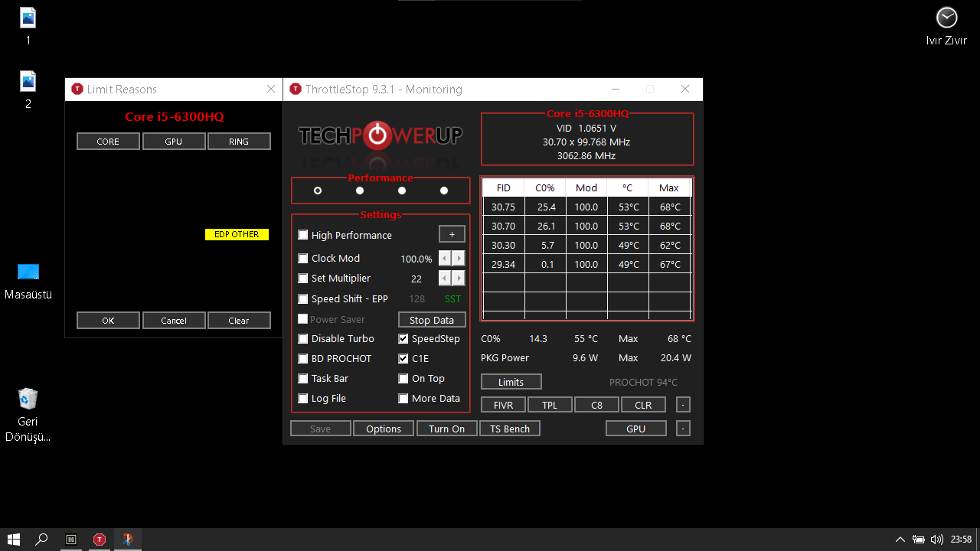Enable the More Data checkbox

tap(403, 398)
